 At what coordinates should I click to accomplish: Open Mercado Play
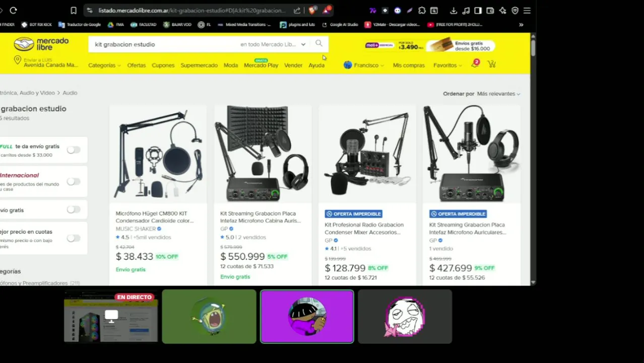coord(261,65)
